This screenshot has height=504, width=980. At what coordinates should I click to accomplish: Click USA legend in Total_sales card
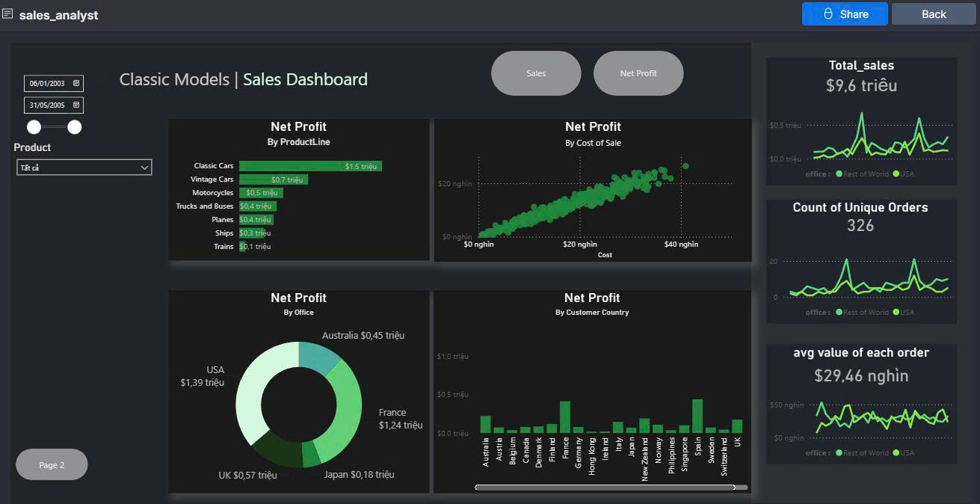tap(904, 174)
